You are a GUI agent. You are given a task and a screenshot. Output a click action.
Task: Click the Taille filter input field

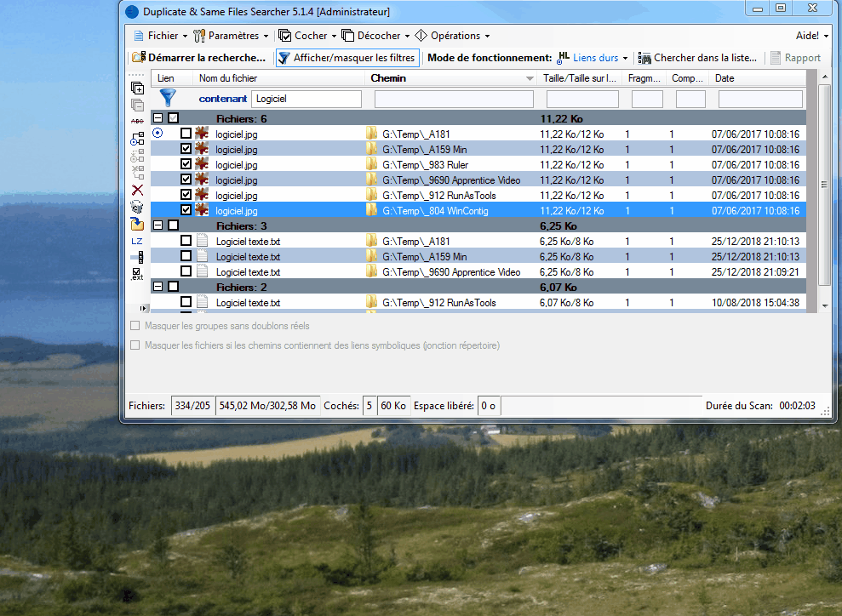(582, 99)
